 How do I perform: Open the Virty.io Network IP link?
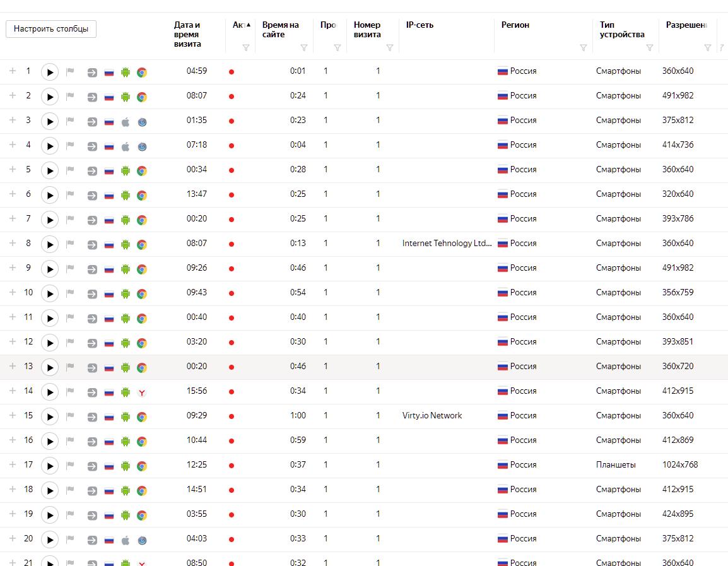point(432,415)
